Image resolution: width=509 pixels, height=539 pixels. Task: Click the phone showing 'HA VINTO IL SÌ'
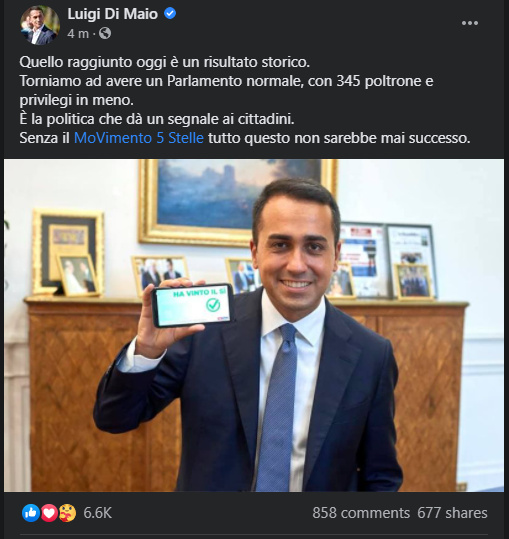point(193,306)
